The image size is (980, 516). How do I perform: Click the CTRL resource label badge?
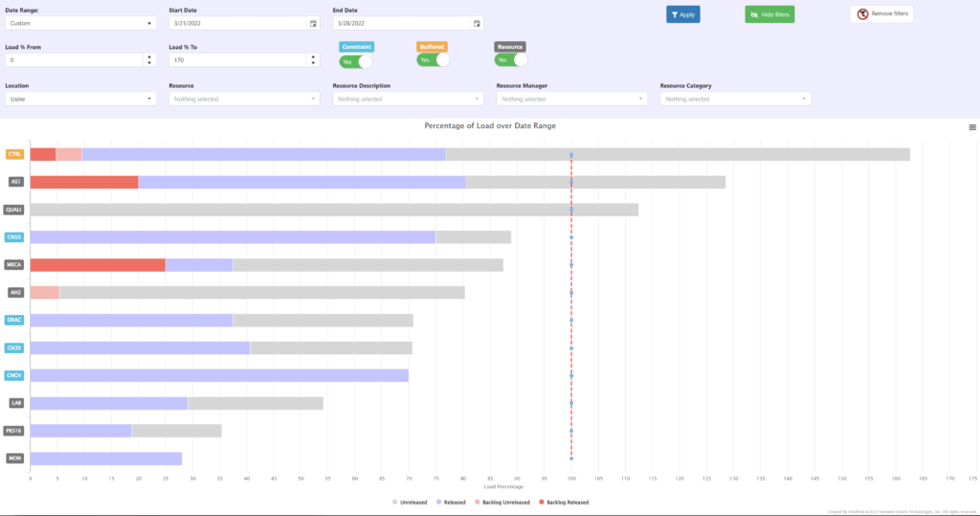pyautogui.click(x=15, y=154)
